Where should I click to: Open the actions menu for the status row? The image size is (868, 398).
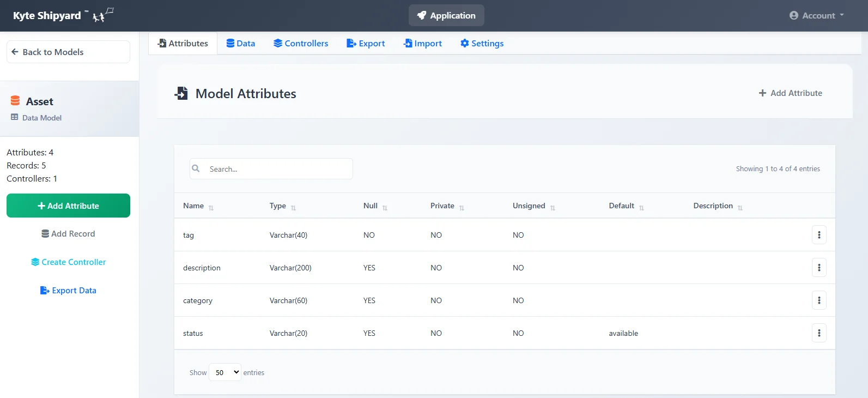(x=819, y=333)
